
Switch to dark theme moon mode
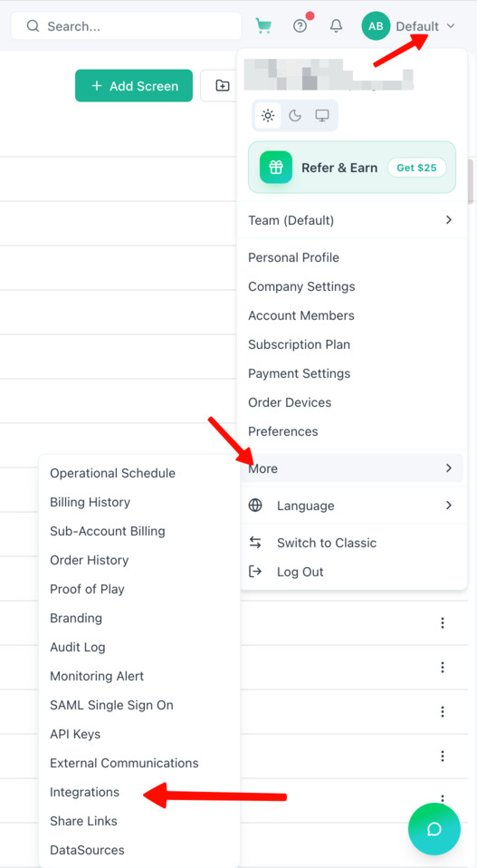(x=295, y=116)
